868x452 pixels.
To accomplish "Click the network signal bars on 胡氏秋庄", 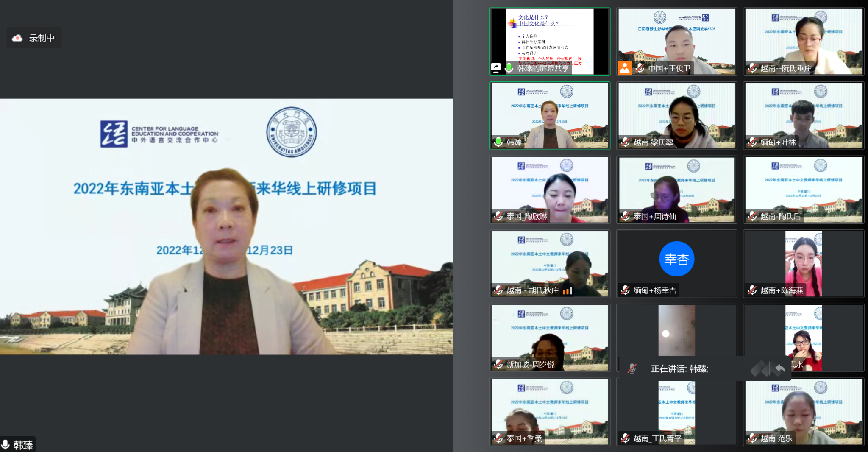I will point(568,290).
